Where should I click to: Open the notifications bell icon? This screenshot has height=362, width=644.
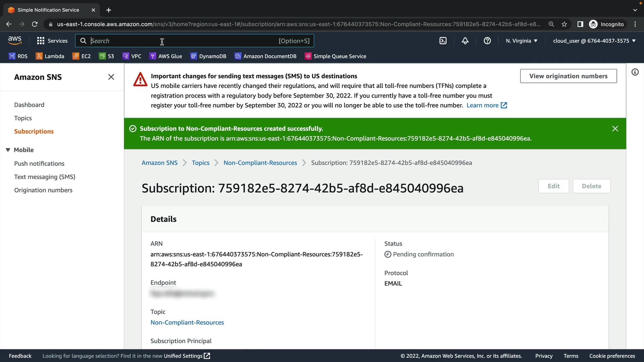tap(465, 41)
